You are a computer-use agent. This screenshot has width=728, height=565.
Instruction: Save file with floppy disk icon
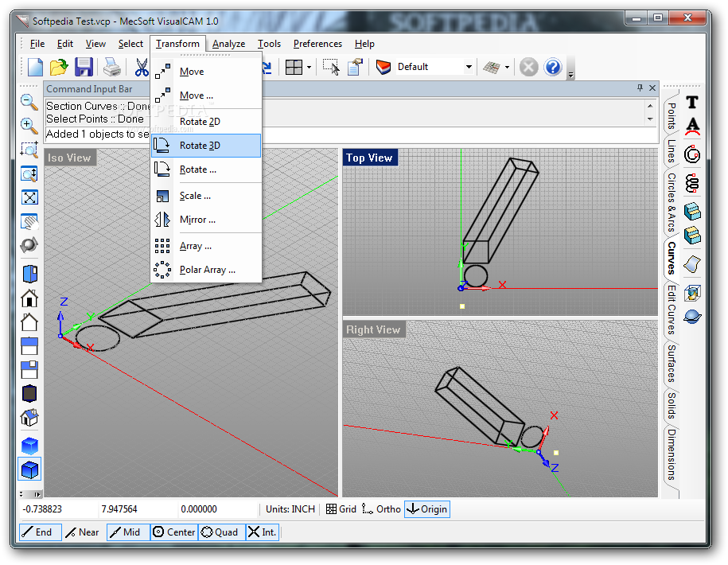[84, 68]
